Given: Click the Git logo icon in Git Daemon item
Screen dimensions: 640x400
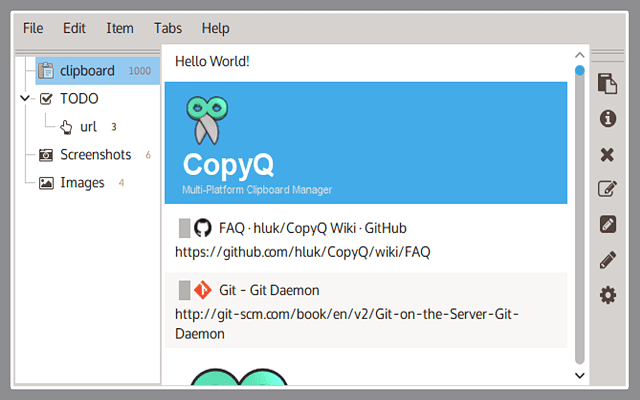Looking at the screenshot, I should click(203, 291).
